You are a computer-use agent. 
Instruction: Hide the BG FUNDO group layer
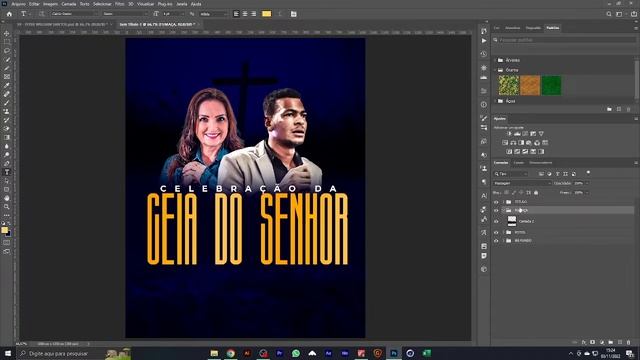[496, 241]
